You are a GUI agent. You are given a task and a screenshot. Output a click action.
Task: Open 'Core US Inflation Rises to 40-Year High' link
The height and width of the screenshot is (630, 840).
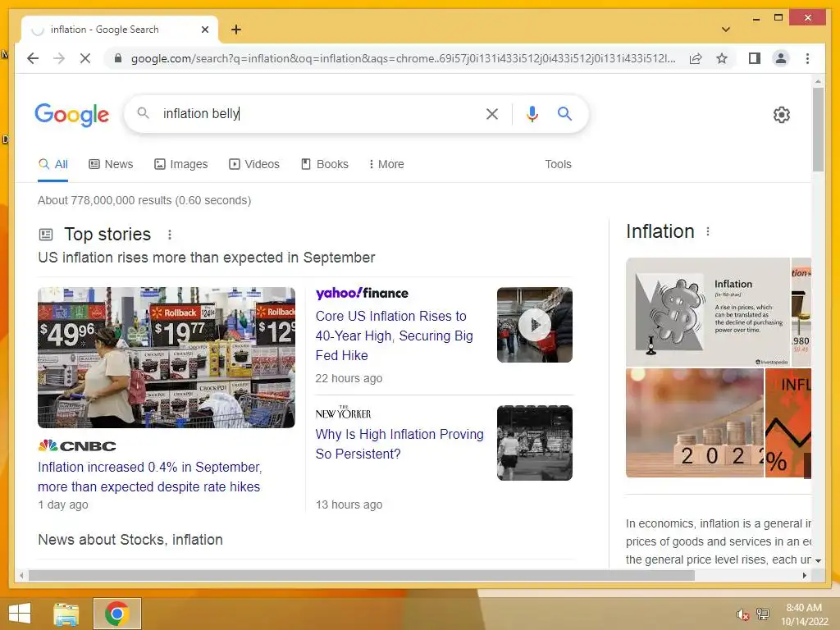[x=394, y=336]
